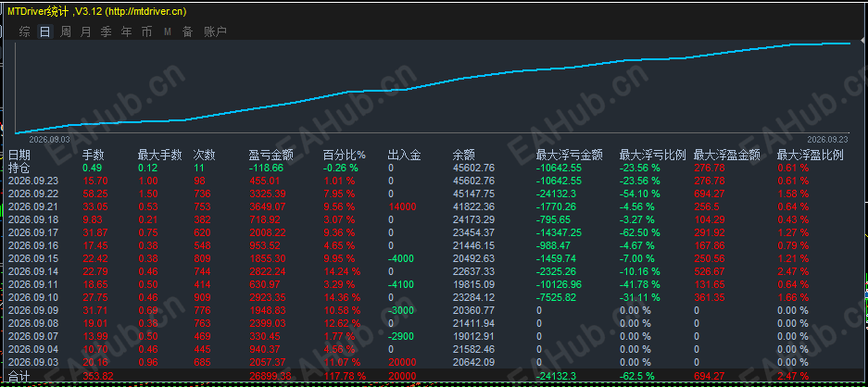Click the 百分比% column header
This screenshot has height=387, width=868.
tap(345, 155)
